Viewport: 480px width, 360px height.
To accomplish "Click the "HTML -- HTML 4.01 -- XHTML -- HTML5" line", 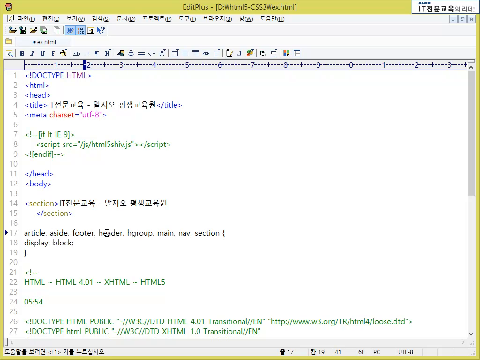I will click(x=95, y=282).
